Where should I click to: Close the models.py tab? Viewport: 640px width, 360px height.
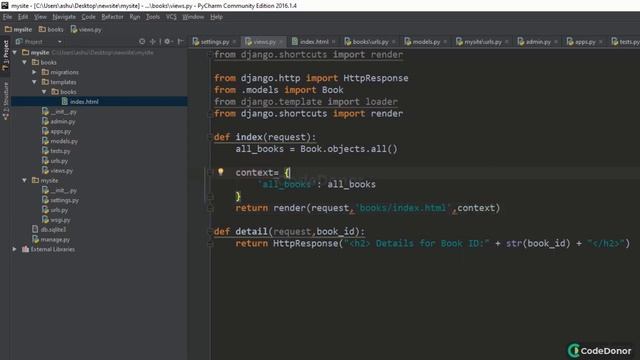[445, 42]
